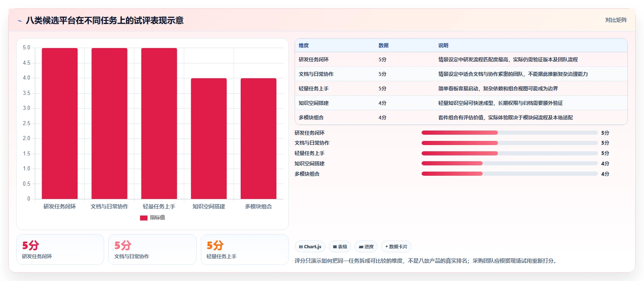Image resolution: width=644 pixels, height=281 pixels.
Task: Click the 多模块组合 progress bar
Action: coord(510,174)
